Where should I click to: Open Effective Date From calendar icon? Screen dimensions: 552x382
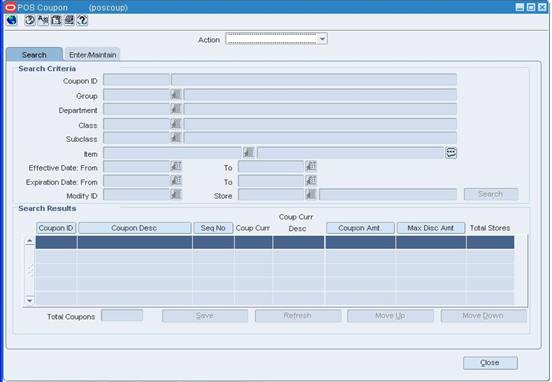[x=176, y=166]
